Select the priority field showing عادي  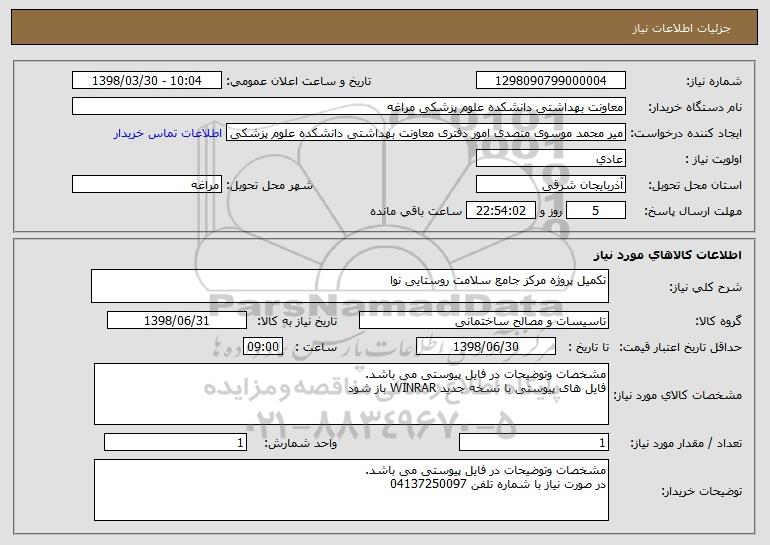(x=550, y=158)
